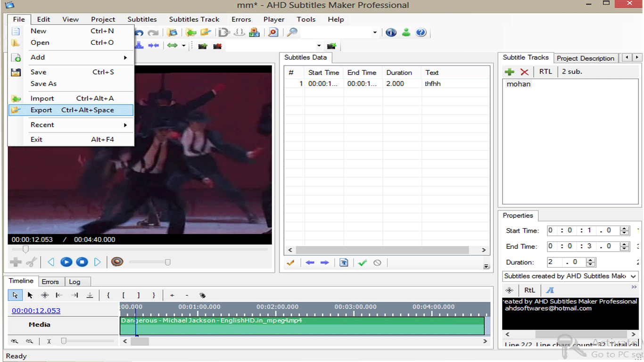This screenshot has width=644, height=362.
Task: Step back with the left triangle button
Action: tap(50, 262)
